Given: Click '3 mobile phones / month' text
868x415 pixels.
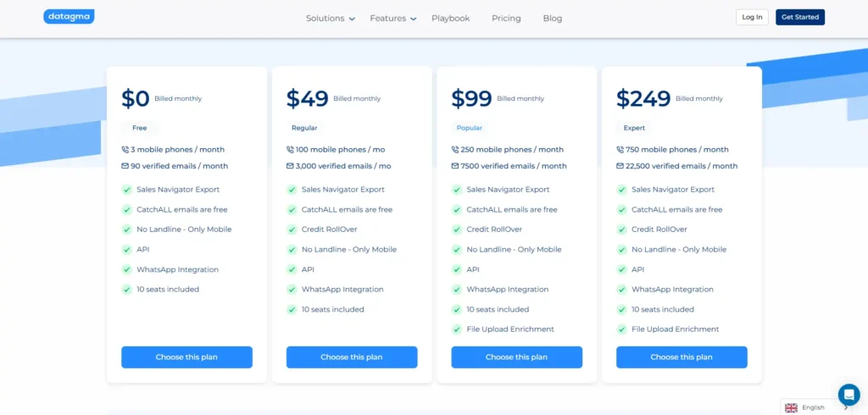Looking at the screenshot, I should (x=178, y=149).
